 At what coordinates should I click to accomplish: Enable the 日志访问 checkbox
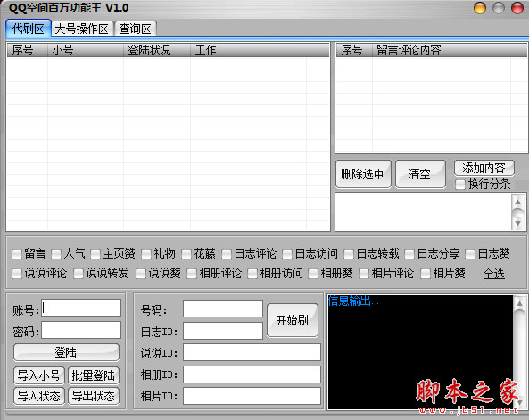point(287,253)
